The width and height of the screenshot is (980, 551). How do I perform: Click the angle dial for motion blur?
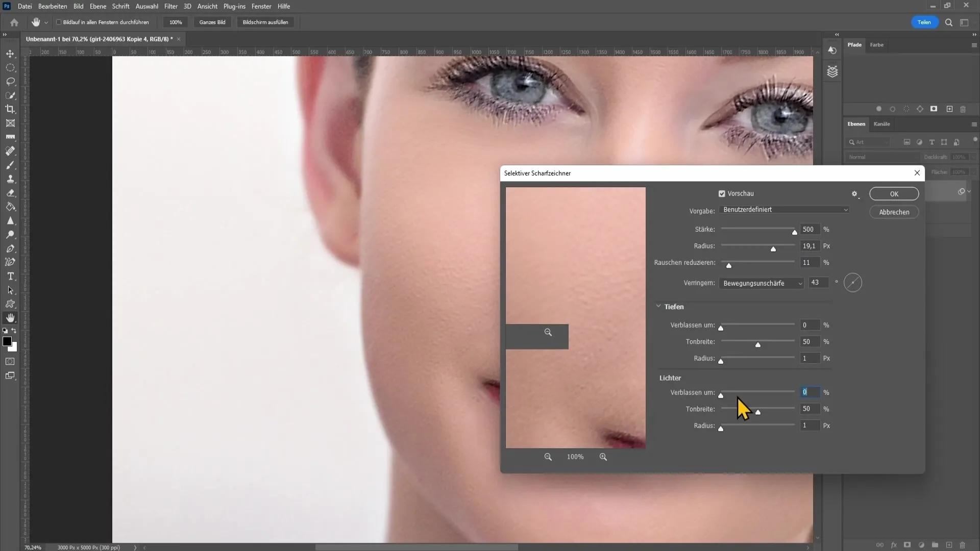tap(853, 283)
